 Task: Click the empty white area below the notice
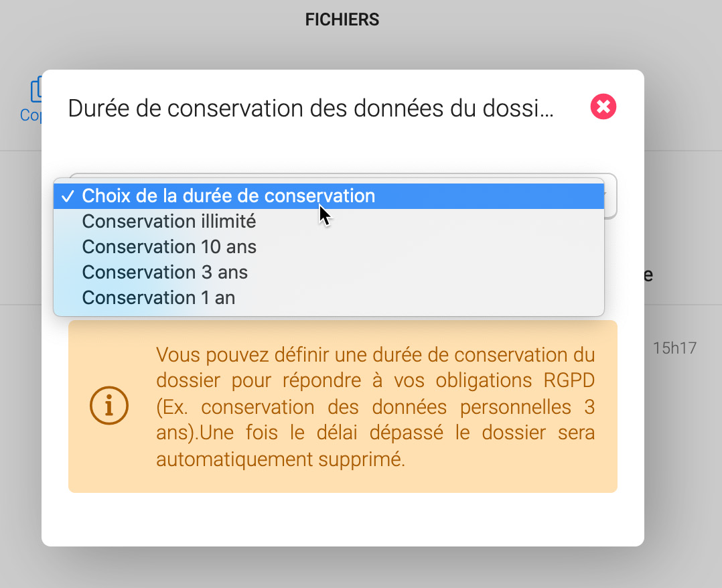pyautogui.click(x=342, y=519)
